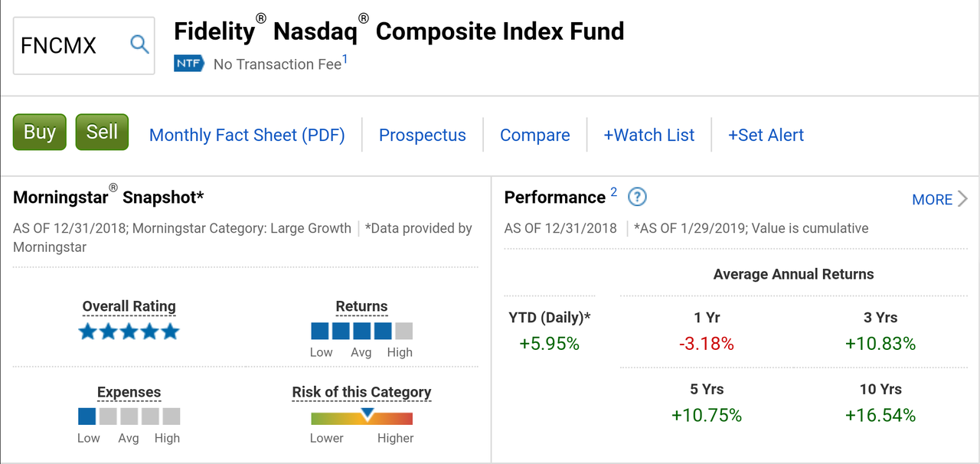Image resolution: width=980 pixels, height=464 pixels.
Task: Open the Monthly Fact Sheet (PDF)
Action: coord(247,135)
